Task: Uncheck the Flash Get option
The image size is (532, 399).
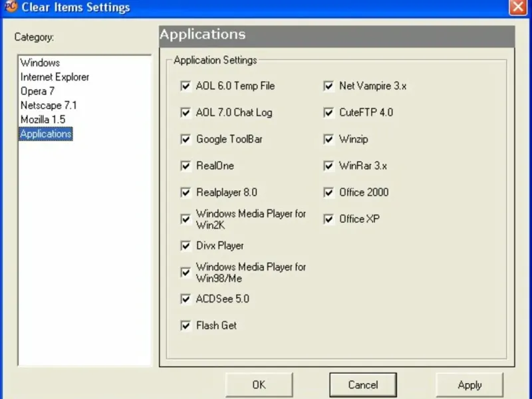Action: [x=186, y=325]
